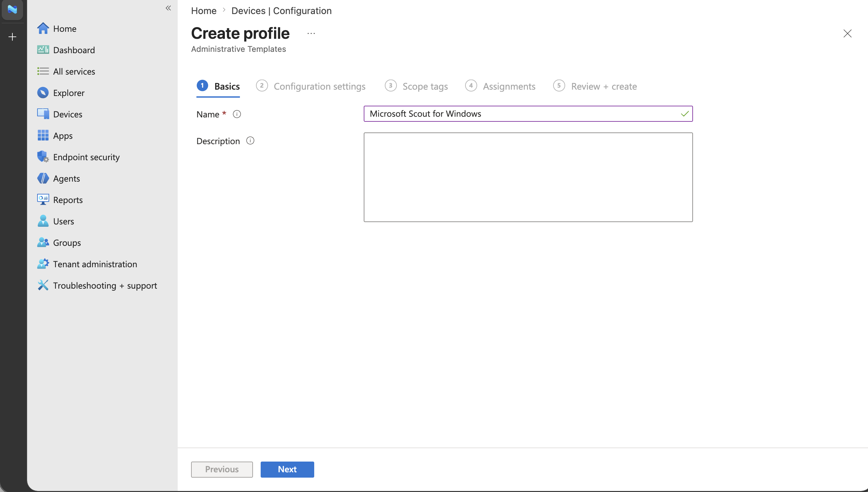The height and width of the screenshot is (492, 868).
Task: Click the app logo in the left rail
Action: pyautogui.click(x=12, y=9)
